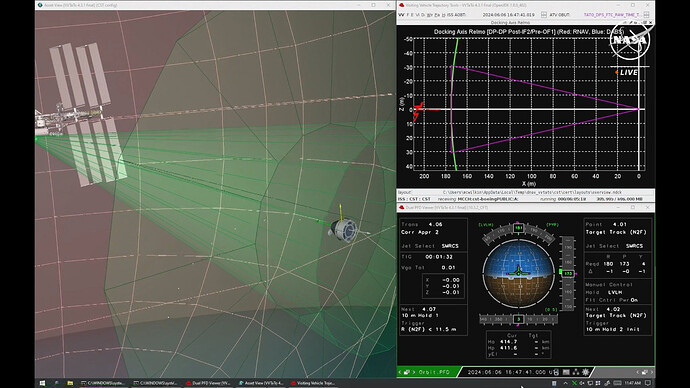Click the calendar button beside ISS AOBT time
Screen dimensions: 690x388
point(544,15)
